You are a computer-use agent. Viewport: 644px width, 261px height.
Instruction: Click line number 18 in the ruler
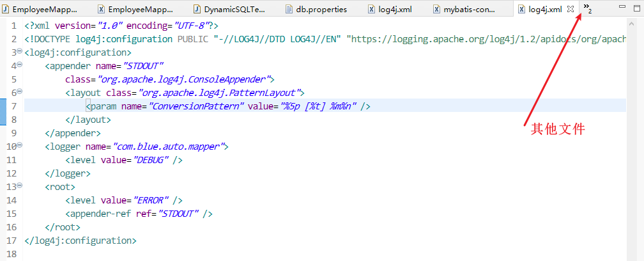(11, 253)
